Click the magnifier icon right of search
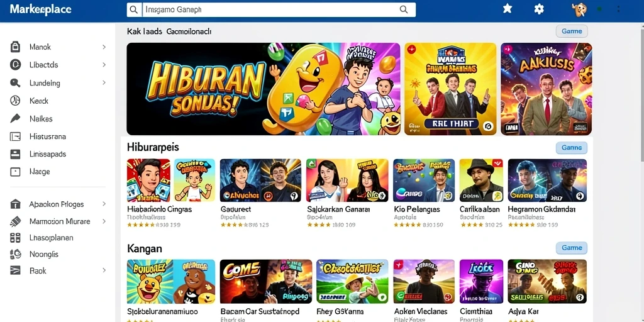This screenshot has height=322, width=644. click(x=404, y=9)
